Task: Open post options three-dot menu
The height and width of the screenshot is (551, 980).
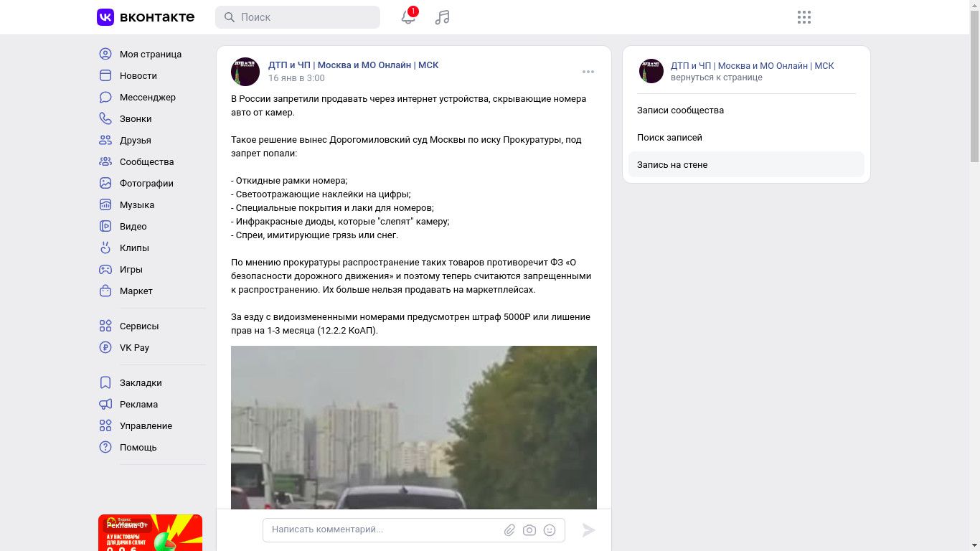Action: (x=588, y=72)
